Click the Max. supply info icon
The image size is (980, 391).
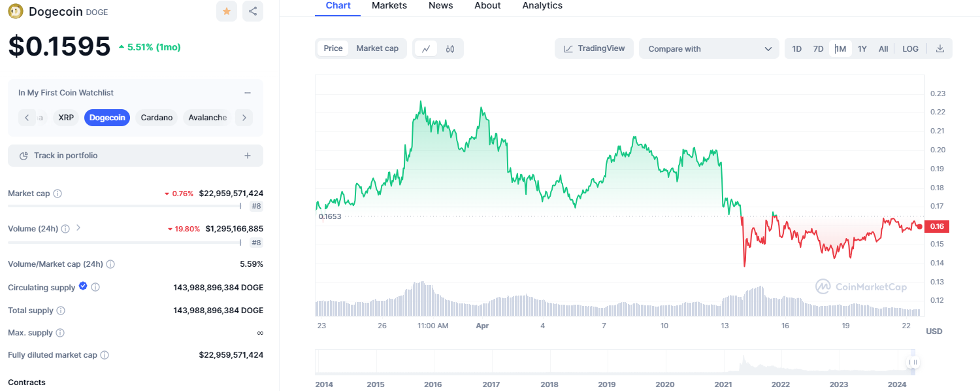click(x=60, y=333)
